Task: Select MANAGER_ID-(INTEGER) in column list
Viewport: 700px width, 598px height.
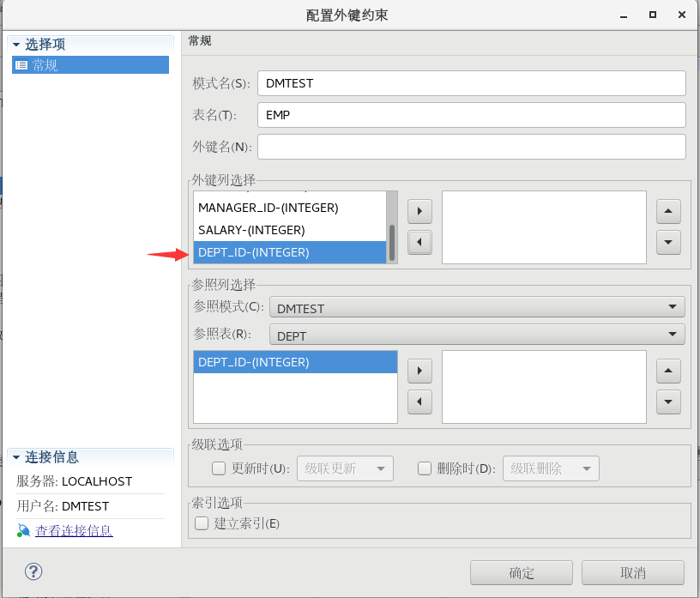Action: (x=290, y=208)
